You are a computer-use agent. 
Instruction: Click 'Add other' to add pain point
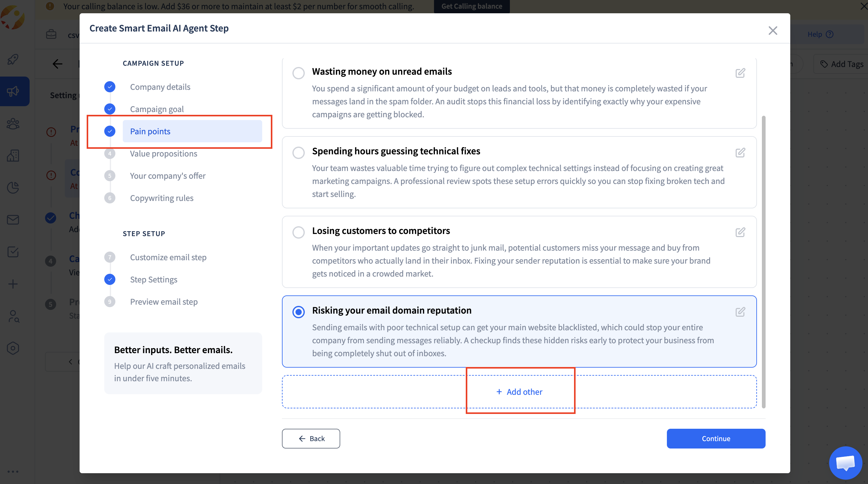click(519, 392)
